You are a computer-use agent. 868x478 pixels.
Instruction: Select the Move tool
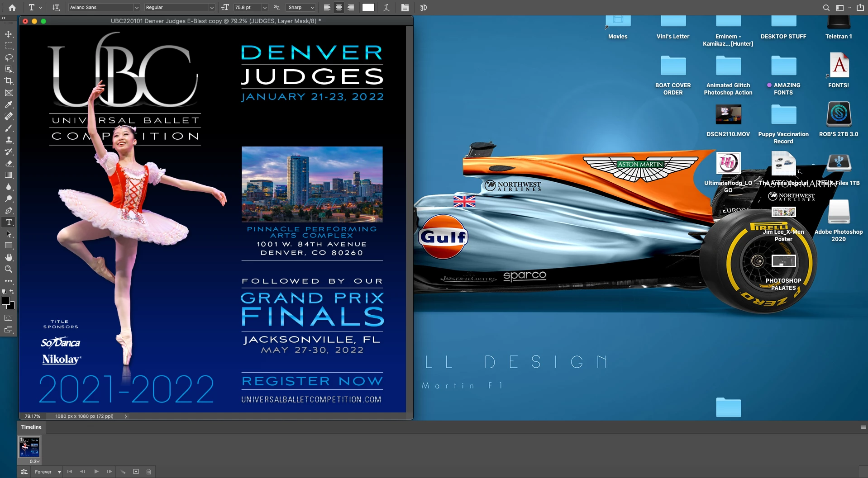(9, 34)
